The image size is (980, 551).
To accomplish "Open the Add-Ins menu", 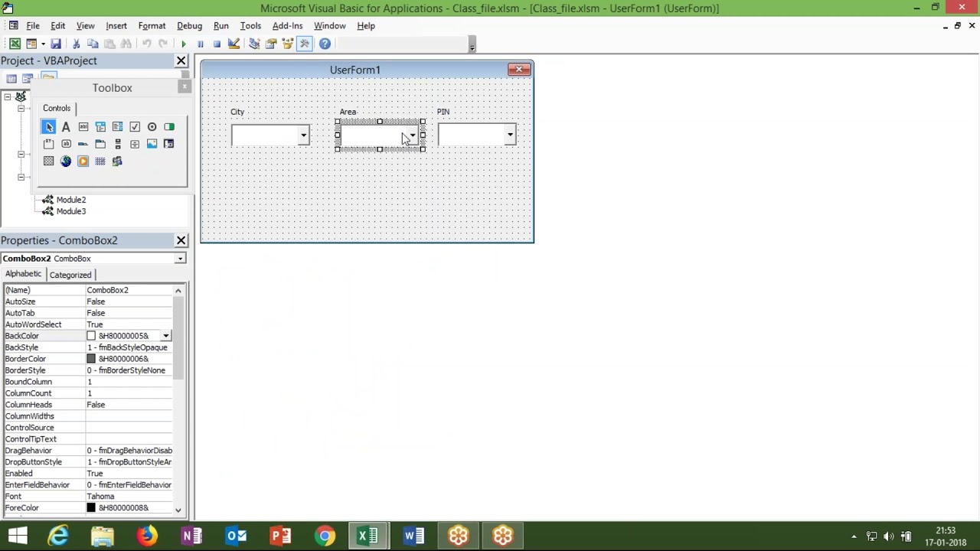I will [x=287, y=26].
